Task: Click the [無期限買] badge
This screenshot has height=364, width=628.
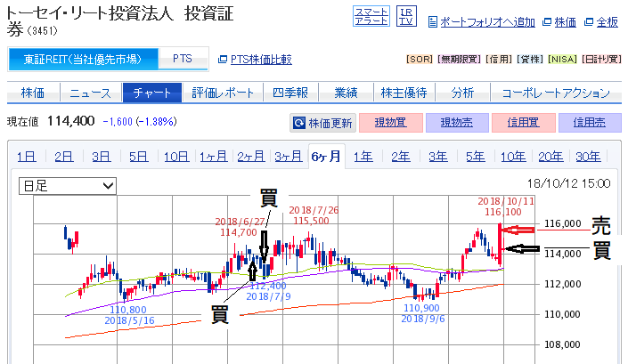Action: [459, 60]
